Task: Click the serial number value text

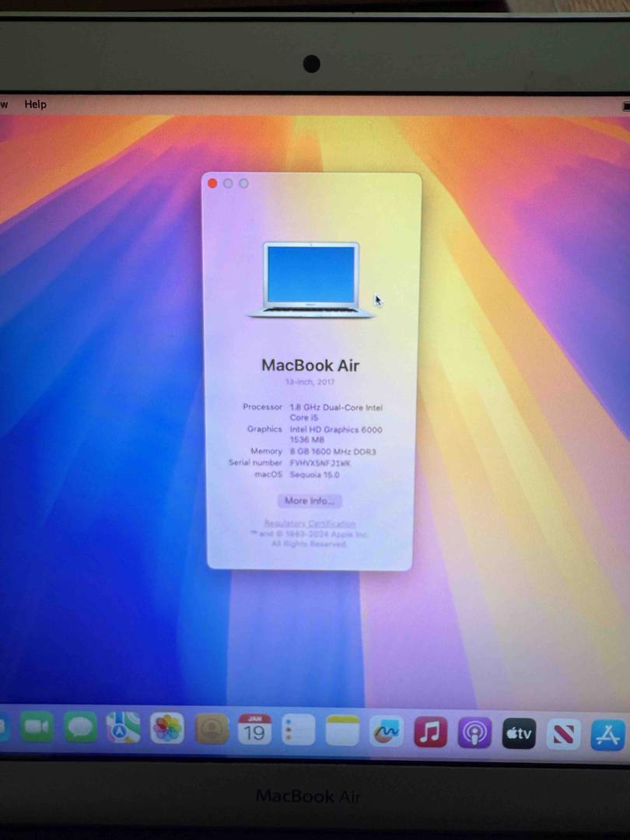Action: [320, 463]
